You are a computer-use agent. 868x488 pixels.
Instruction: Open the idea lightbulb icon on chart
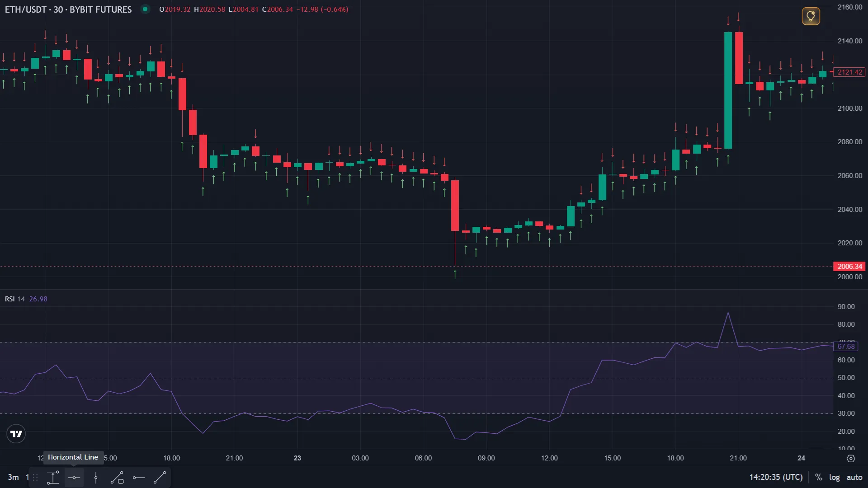[811, 16]
